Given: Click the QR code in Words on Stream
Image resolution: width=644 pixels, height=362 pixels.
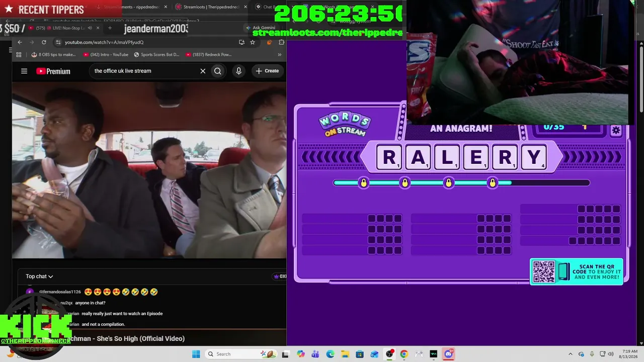Looking at the screenshot, I should click(x=543, y=271).
